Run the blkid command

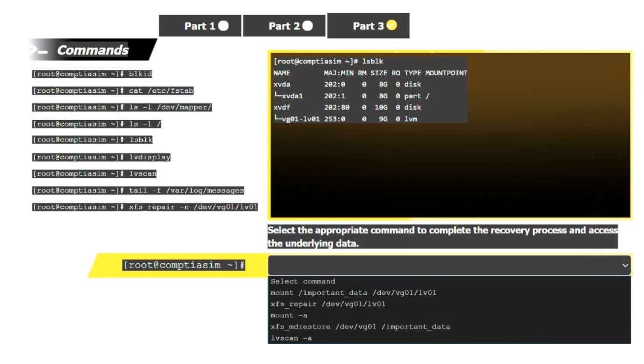coord(92,74)
